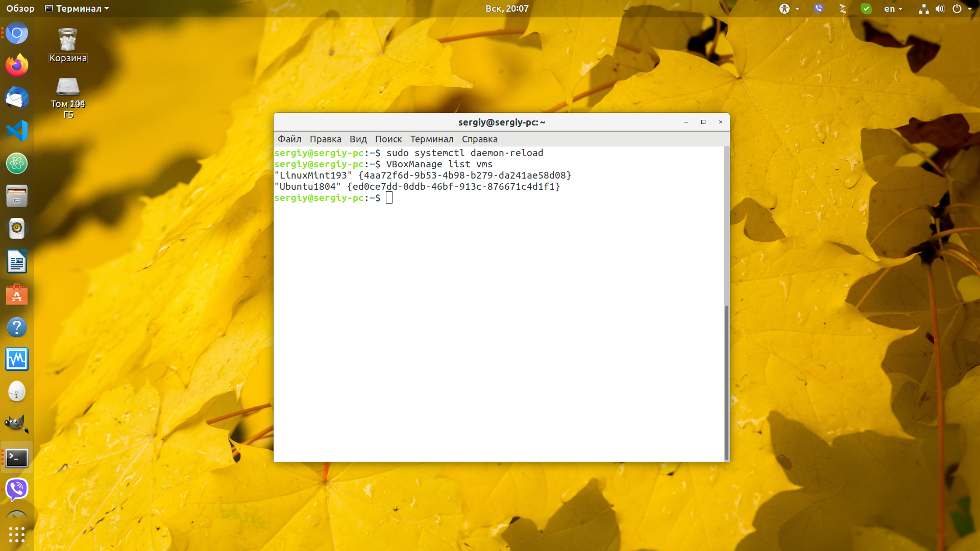980x551 pixels.
Task: Show all applications grid
Action: (x=17, y=534)
